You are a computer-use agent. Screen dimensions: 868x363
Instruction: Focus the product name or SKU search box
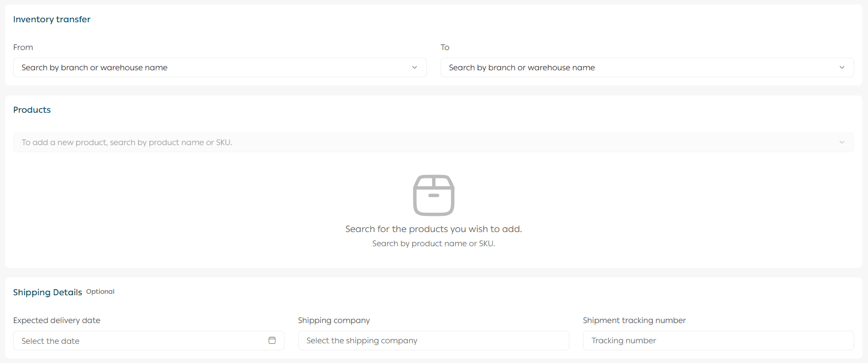pos(424,142)
